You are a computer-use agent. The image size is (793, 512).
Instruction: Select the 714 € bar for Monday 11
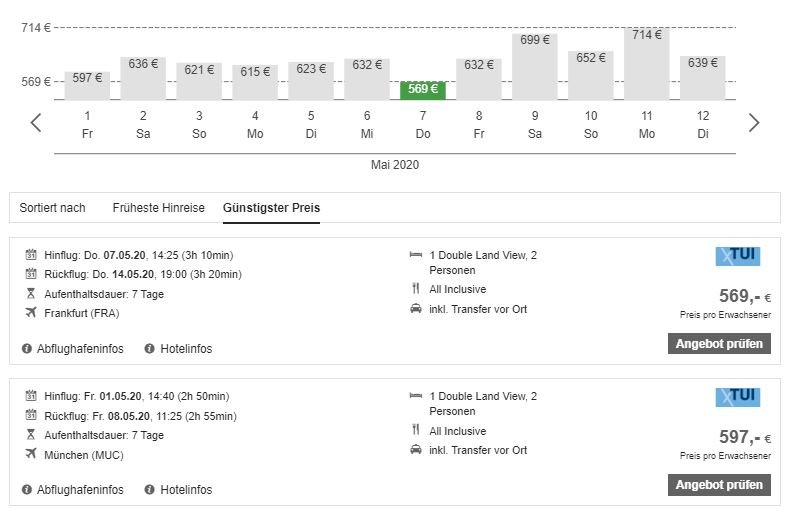(x=647, y=64)
